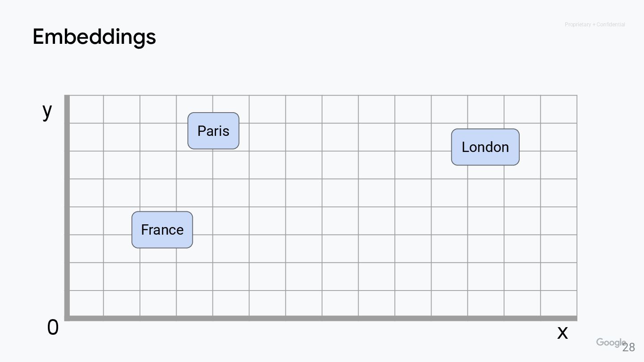Select the London label box
The height and width of the screenshot is (362, 644).
pyautogui.click(x=485, y=147)
